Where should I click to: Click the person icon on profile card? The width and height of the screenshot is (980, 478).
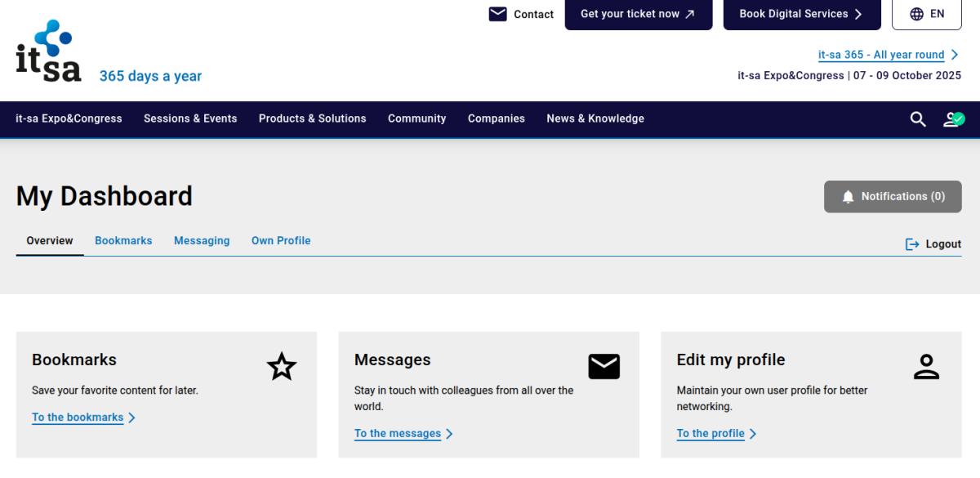point(926,367)
